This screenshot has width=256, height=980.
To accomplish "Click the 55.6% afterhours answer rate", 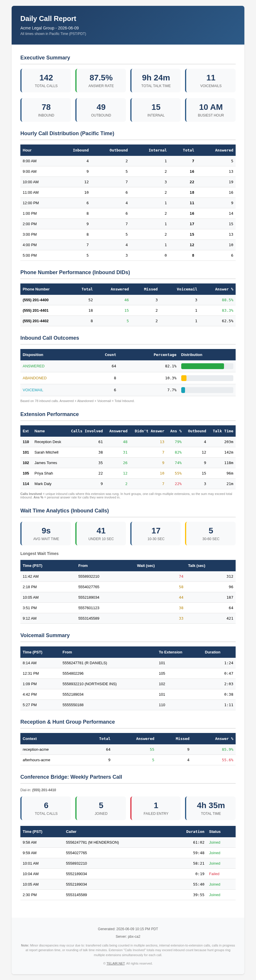I will (227, 760).
